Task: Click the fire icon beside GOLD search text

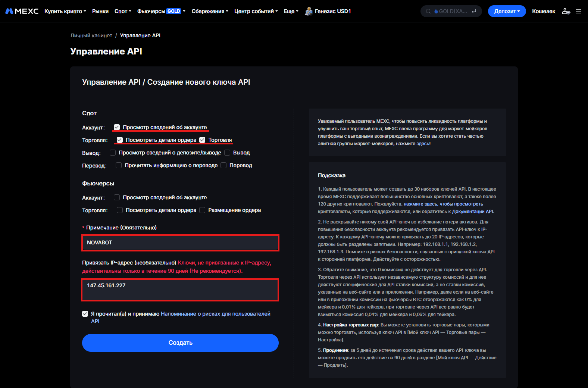Action: (436, 11)
